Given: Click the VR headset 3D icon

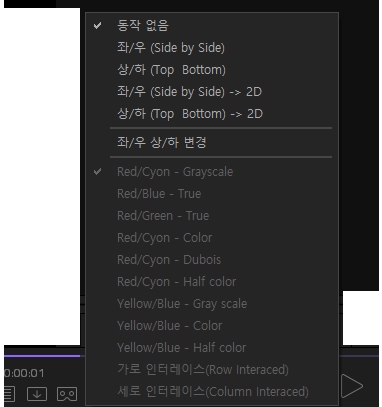Looking at the screenshot, I should click(x=67, y=394).
